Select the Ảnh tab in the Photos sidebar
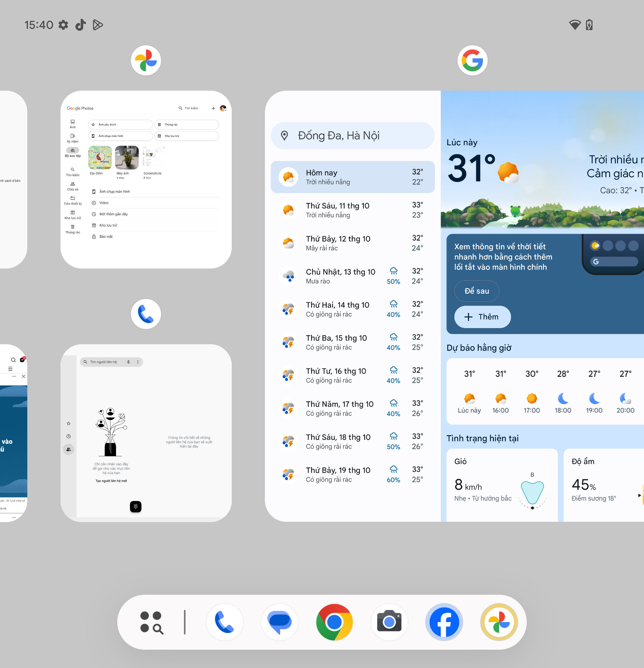Screen dimensions: 644x668 tap(73, 124)
